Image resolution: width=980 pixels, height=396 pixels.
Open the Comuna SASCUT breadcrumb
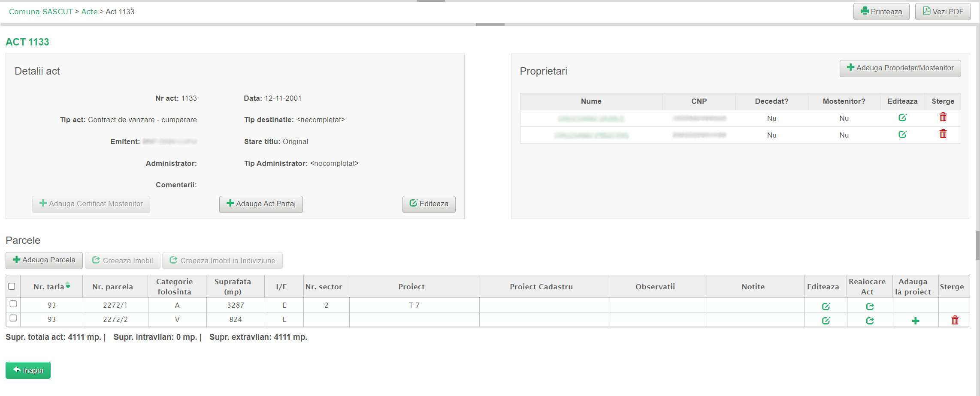(x=41, y=12)
